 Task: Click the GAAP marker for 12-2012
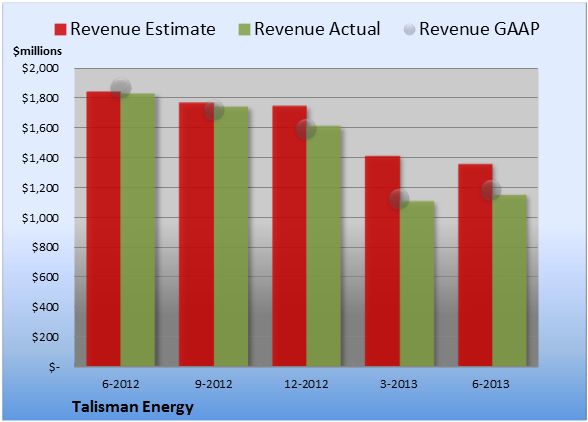click(x=306, y=129)
